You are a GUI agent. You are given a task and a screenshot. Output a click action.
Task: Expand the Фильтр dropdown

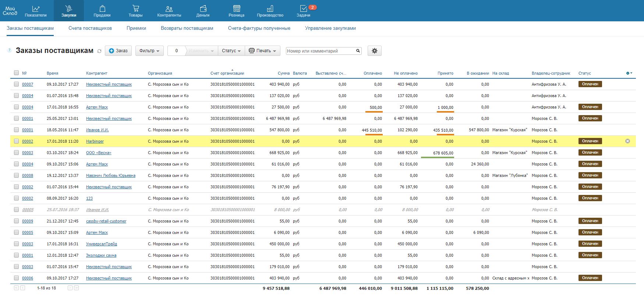[149, 51]
